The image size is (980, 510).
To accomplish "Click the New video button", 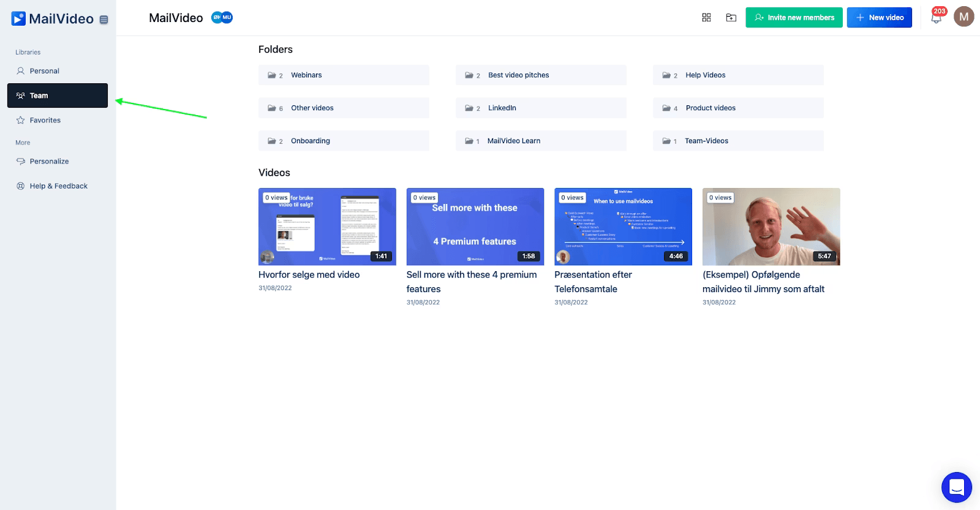I will click(x=880, y=18).
